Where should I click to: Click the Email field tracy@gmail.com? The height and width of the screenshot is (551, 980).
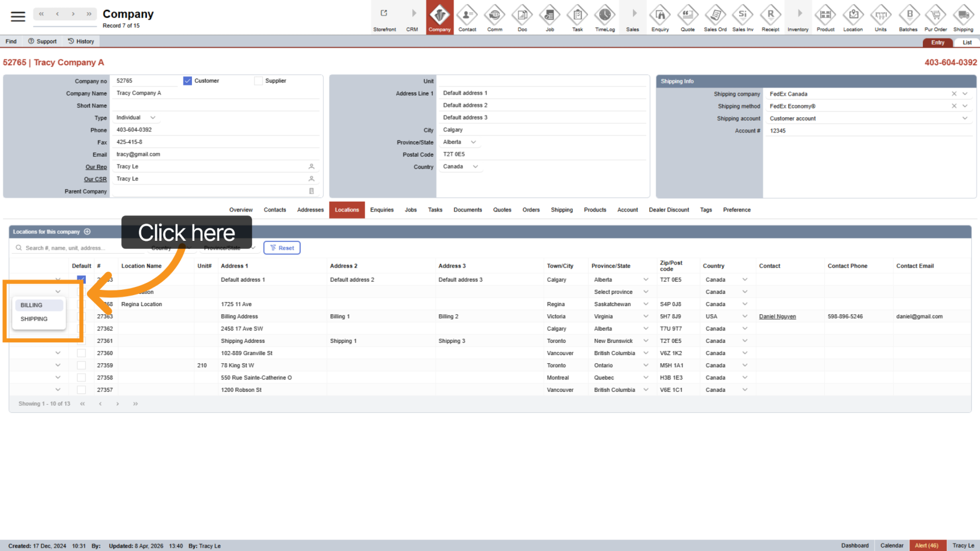216,155
